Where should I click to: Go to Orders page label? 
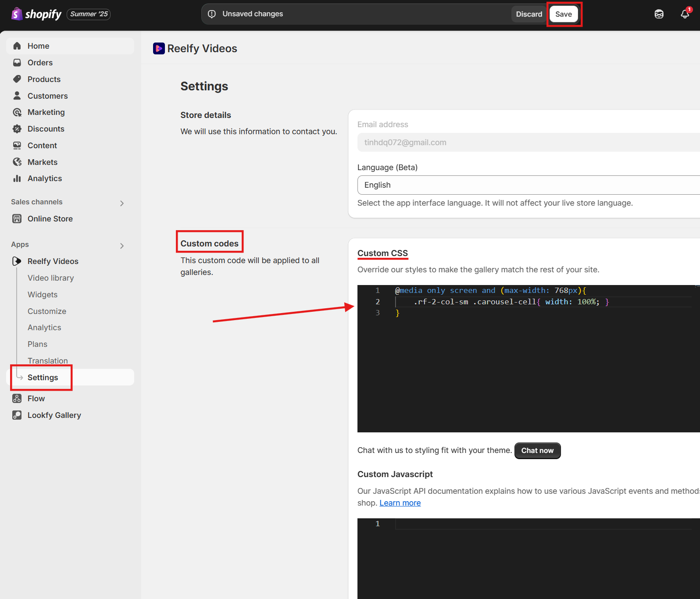click(40, 63)
